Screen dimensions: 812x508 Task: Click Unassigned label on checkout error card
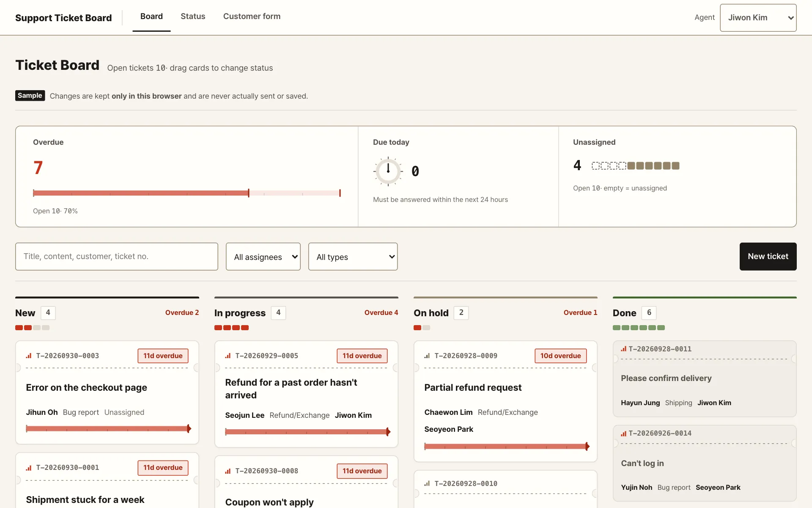point(124,412)
